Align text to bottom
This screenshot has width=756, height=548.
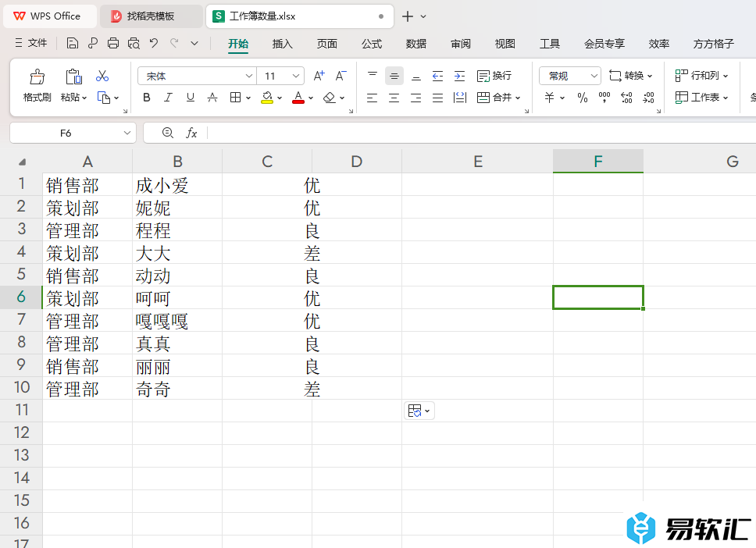pos(416,76)
